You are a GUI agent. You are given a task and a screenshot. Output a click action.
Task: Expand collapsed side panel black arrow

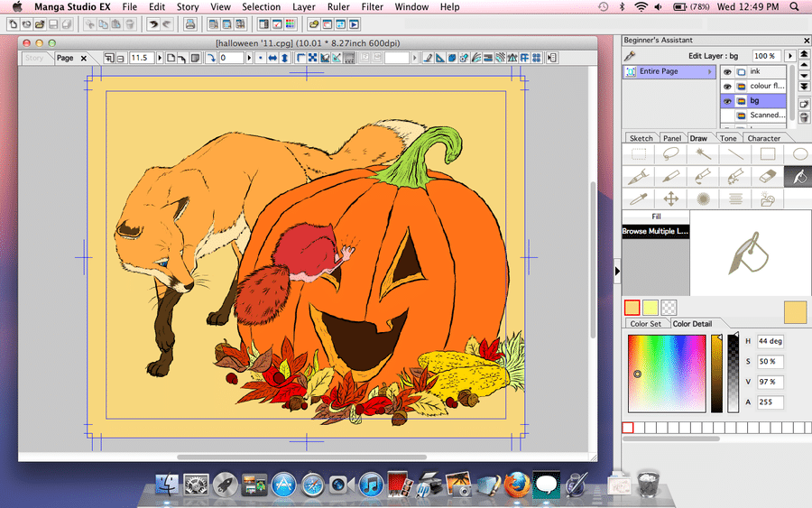pyautogui.click(x=617, y=271)
